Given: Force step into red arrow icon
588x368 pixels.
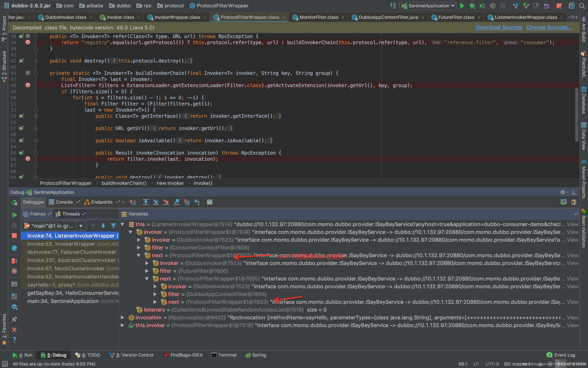Looking at the screenshot, I should [166, 202].
